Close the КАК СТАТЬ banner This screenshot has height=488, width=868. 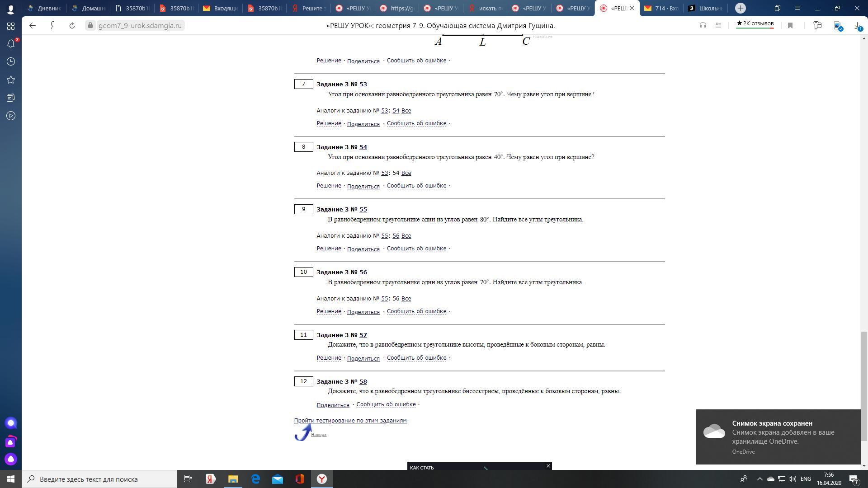pos(548,466)
